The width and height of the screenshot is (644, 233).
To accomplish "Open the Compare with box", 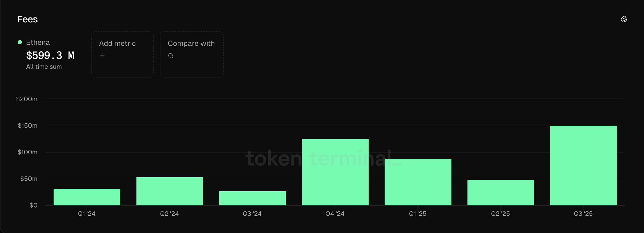I will (x=192, y=54).
